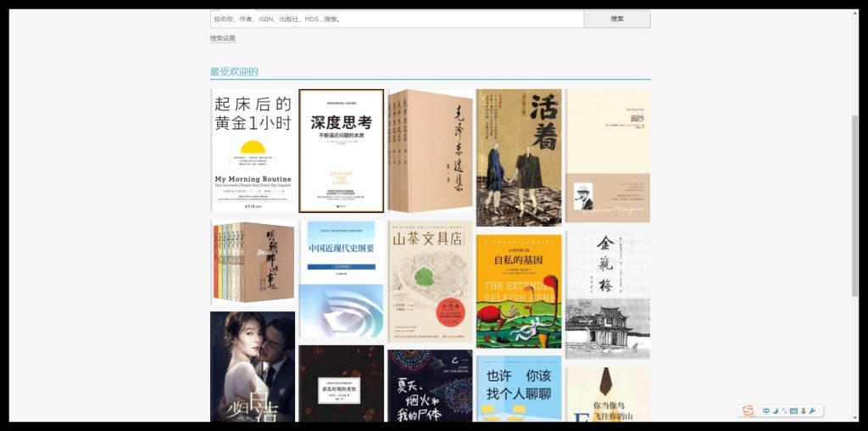Screen dimensions: 868x431
Task: Click the page vertical scrollbar thumb
Action: click(x=854, y=206)
